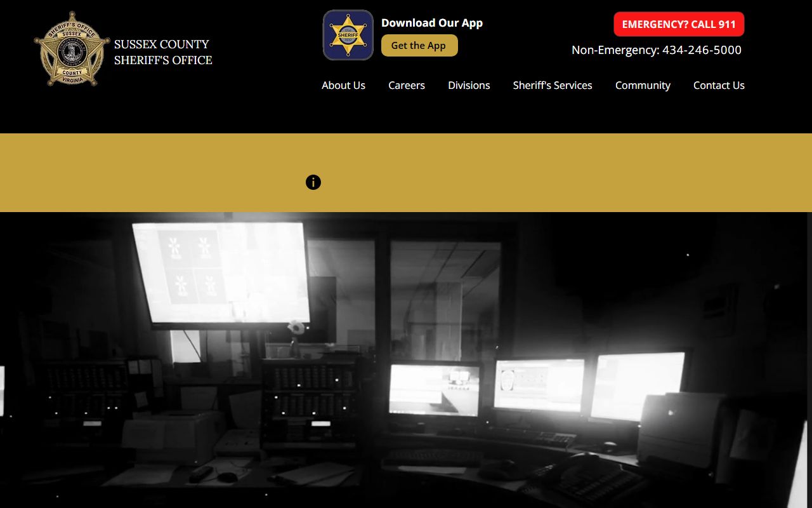812x508 pixels.
Task: Go to the Contact Us page
Action: click(719, 85)
